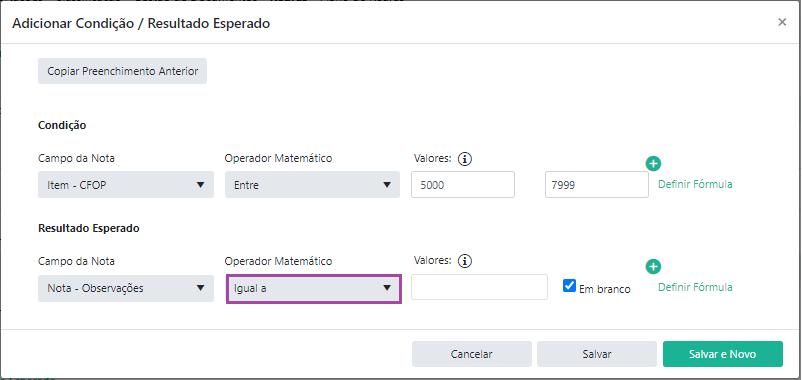
Task: Focus the value field containing 7999
Action: 597,185
